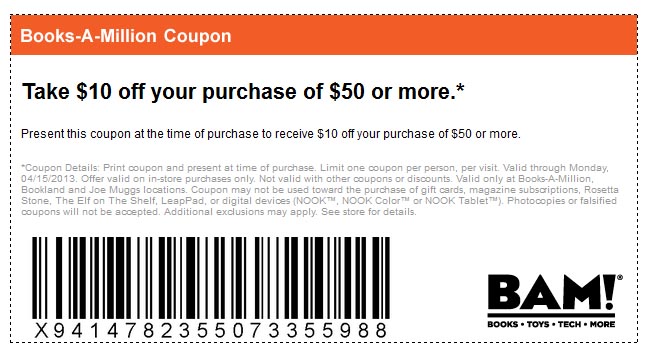Click the Books • Toys • Tech • More tagline
The height and width of the screenshot is (360, 660).
coord(551,324)
